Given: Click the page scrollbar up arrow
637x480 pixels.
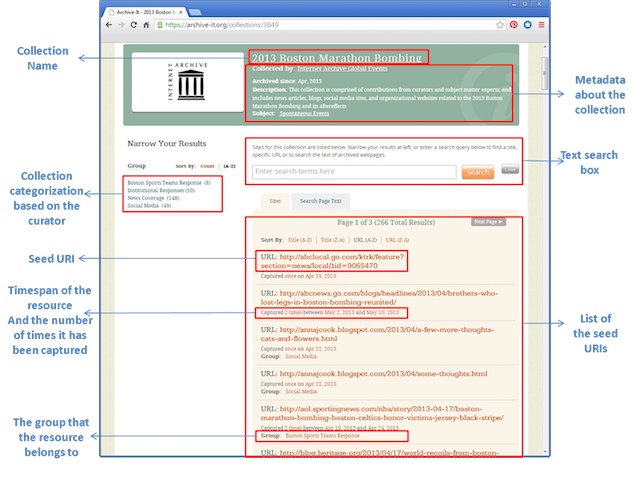Looking at the screenshot, I should (x=545, y=48).
